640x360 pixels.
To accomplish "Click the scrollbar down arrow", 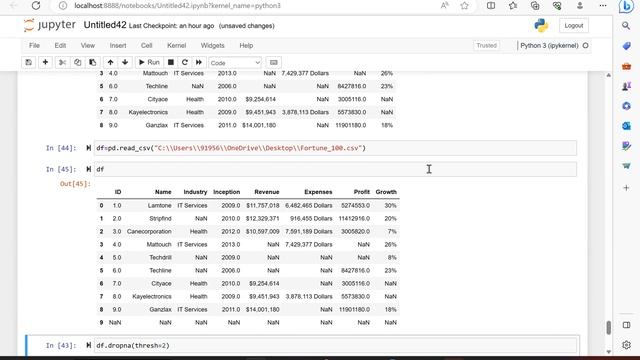I will [608, 352].
